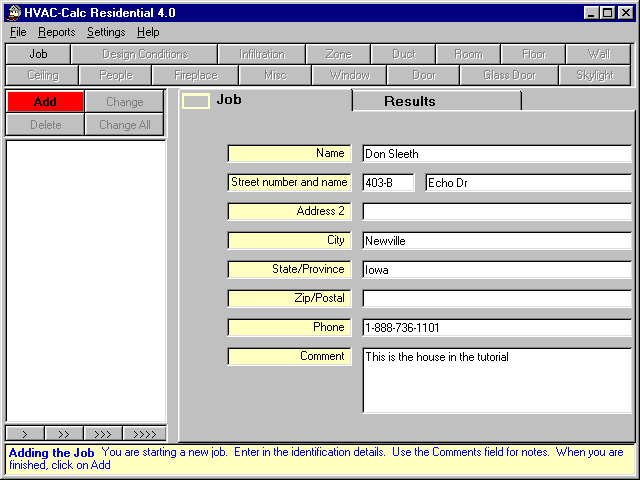This screenshot has width=640, height=480.
Task: Switch to the Job tab
Action: pyautogui.click(x=265, y=100)
